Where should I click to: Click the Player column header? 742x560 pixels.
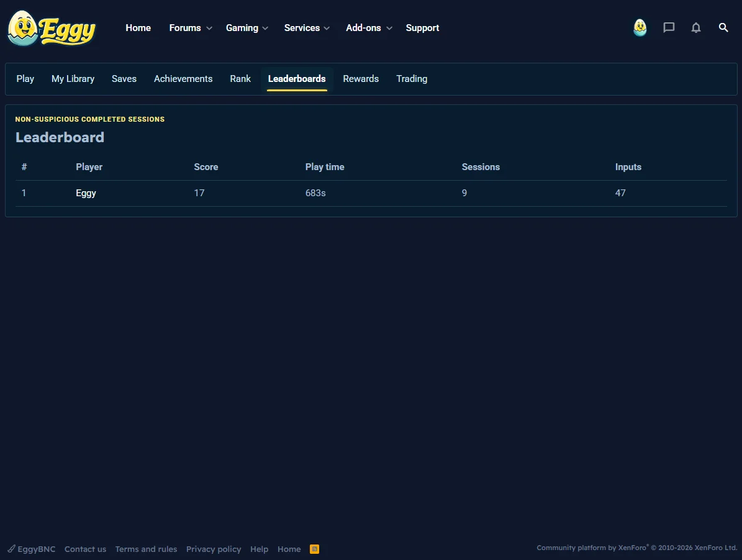coord(89,167)
